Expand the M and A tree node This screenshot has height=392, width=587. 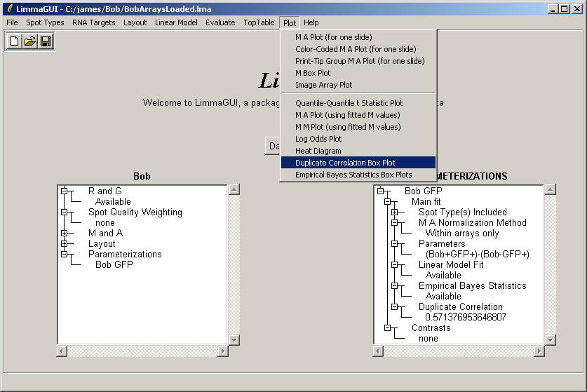(x=64, y=233)
